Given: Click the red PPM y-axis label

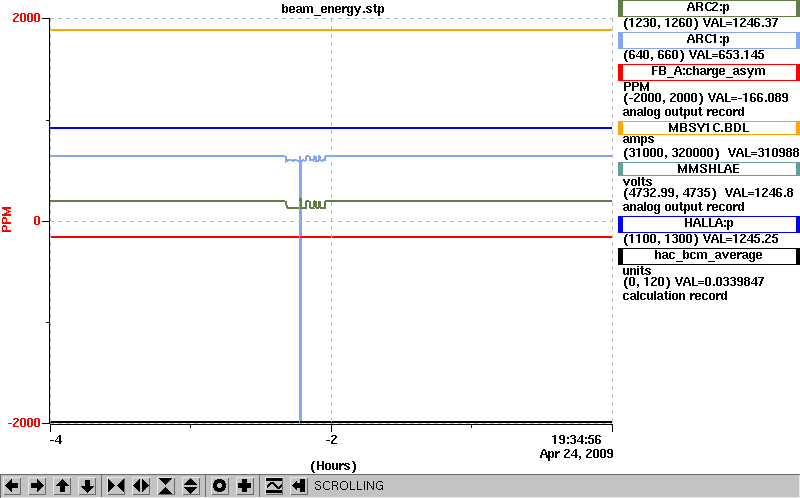Looking at the screenshot, I should tap(7, 219).
